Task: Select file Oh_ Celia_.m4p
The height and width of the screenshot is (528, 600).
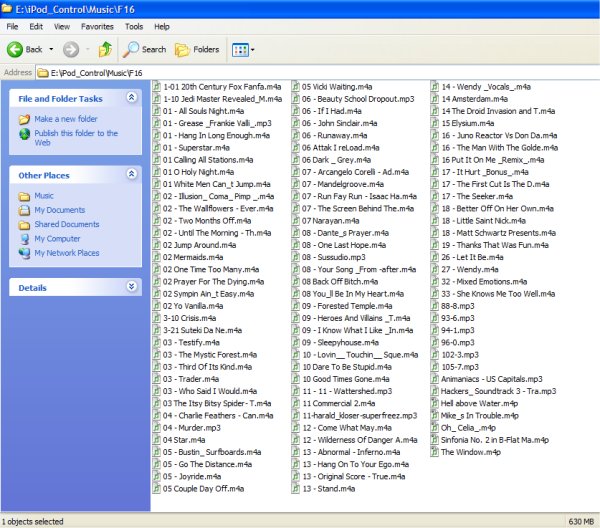Action: coord(468,427)
